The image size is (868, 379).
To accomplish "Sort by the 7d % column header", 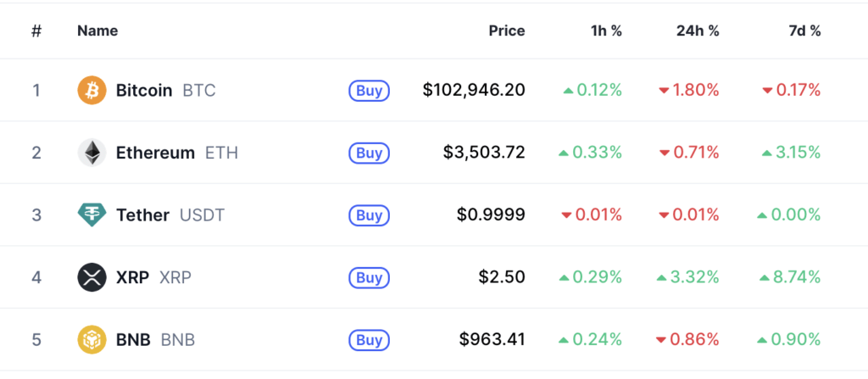I will tap(804, 31).
